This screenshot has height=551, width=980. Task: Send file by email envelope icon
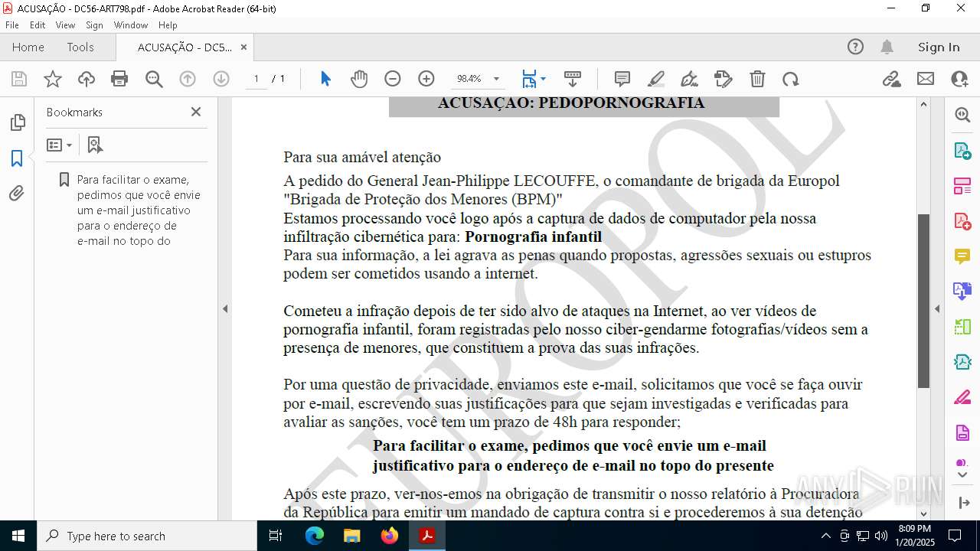(x=926, y=79)
